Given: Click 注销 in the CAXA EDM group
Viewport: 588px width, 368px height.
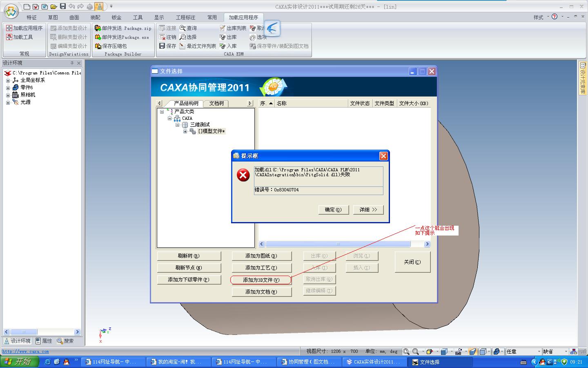Looking at the screenshot, I should 167,37.
